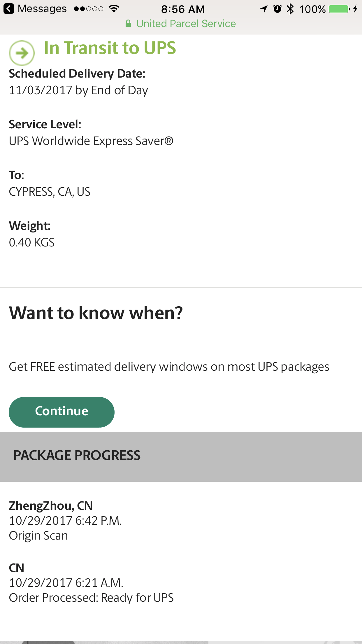Select the ZhengZhou Origin Scan entry
The height and width of the screenshot is (644, 362).
(65, 521)
